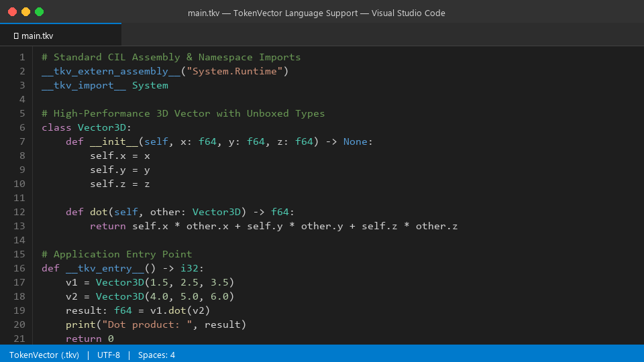The image size is (644, 362).
Task: Click the 'dot' method name on line 12
Action: click(99, 212)
